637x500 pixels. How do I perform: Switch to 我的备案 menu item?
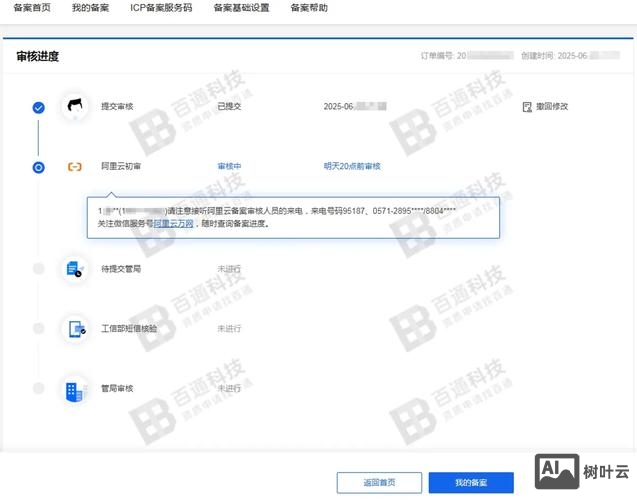click(90, 8)
